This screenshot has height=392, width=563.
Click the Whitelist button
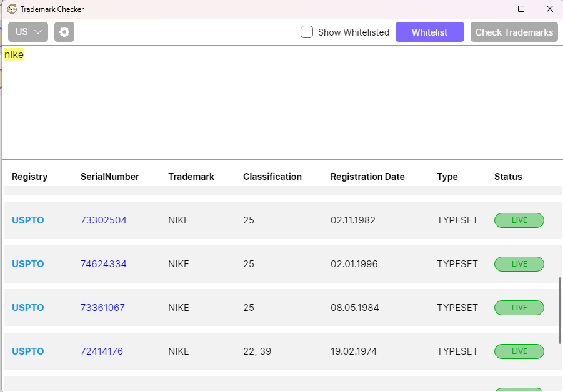click(430, 32)
